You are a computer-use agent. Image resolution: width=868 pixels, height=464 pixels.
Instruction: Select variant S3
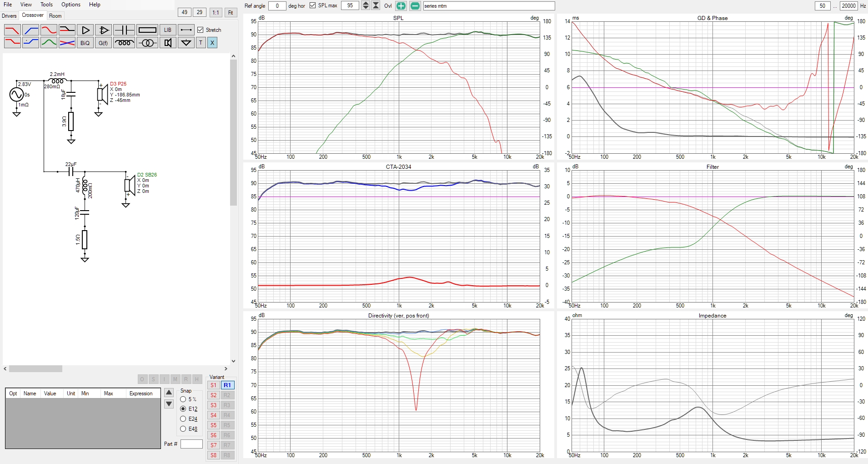[x=213, y=405]
